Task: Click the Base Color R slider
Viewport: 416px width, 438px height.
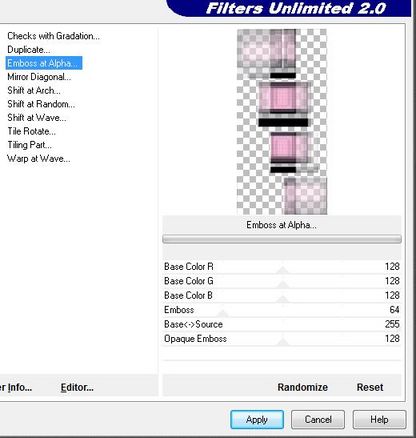Action: (x=282, y=267)
